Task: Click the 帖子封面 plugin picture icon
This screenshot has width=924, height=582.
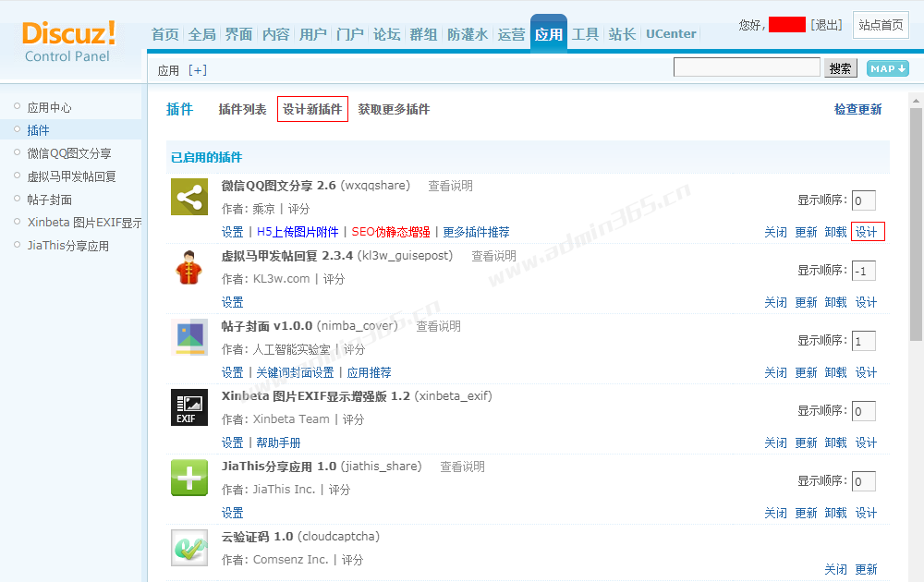Action: coord(189,337)
